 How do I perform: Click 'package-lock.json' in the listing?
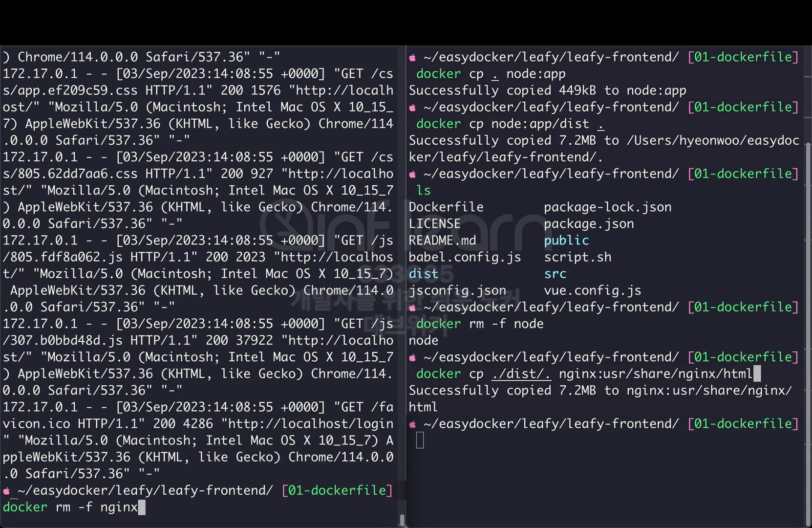click(608, 207)
